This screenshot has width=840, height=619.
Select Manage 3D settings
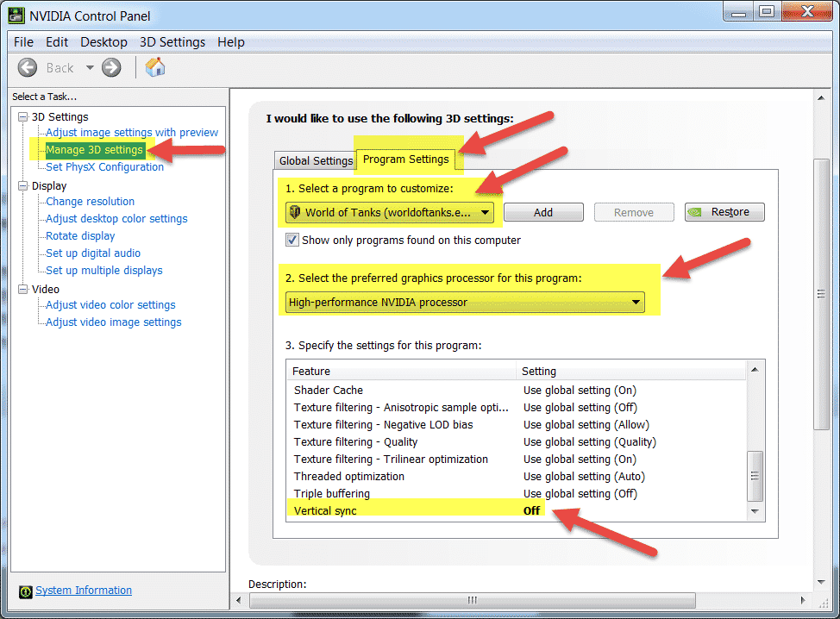coord(94,150)
